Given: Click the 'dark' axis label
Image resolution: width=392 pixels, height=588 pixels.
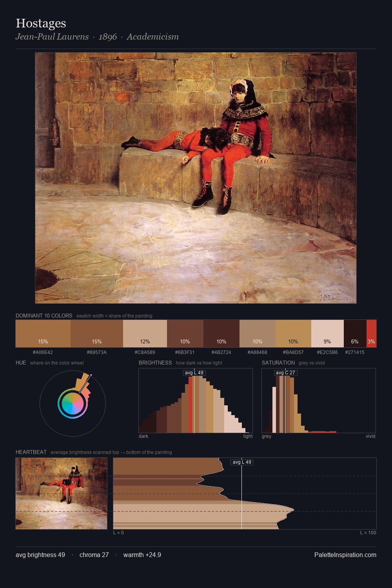Looking at the screenshot, I should 143,436.
